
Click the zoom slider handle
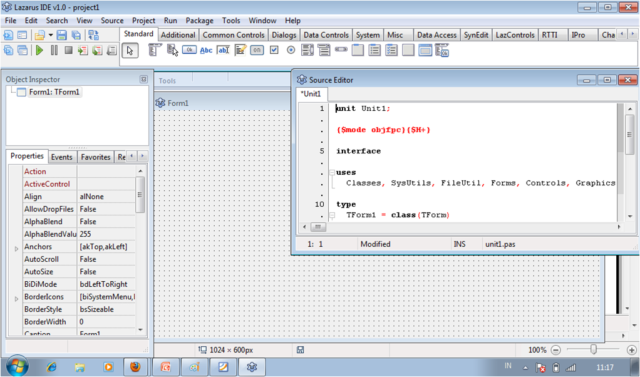coord(593,349)
